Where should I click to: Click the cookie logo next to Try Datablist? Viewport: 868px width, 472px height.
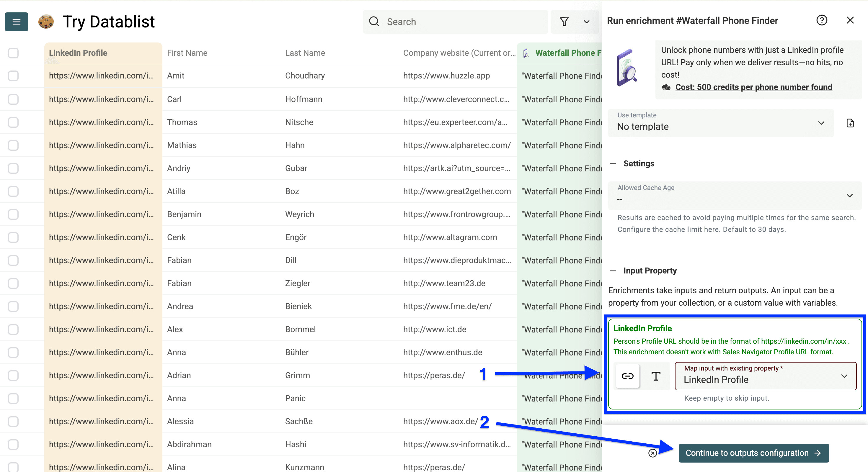(x=46, y=22)
